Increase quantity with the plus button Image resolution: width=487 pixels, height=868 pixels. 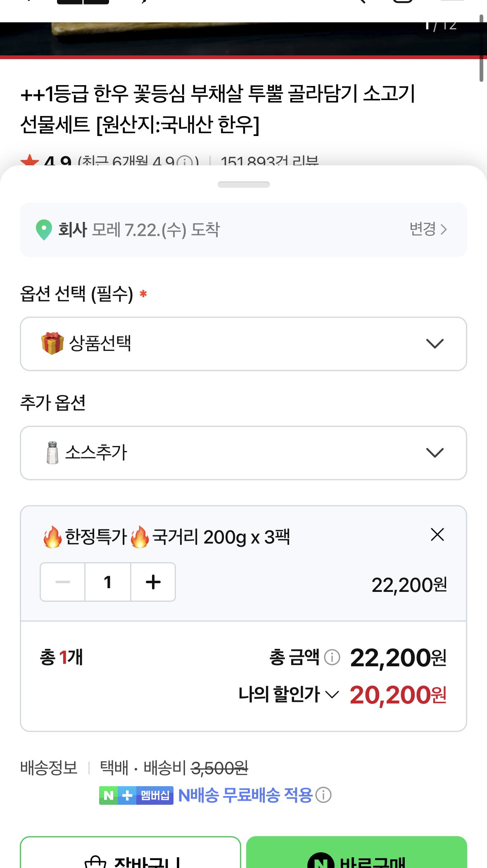point(153,582)
